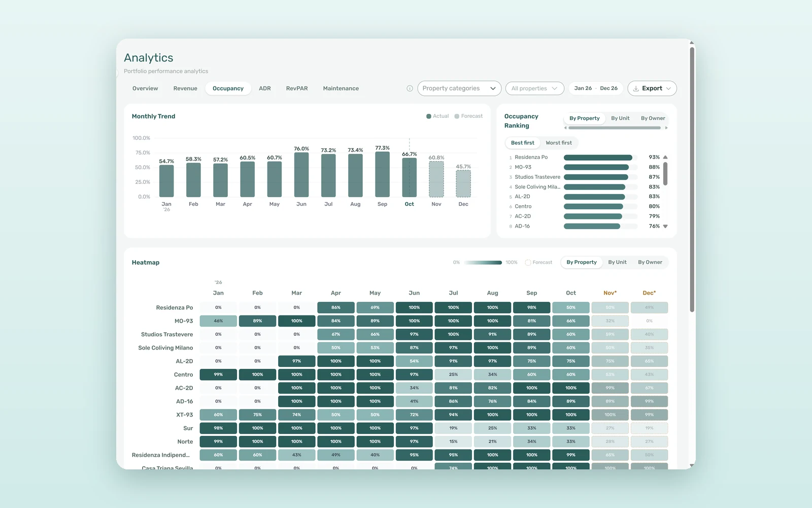Click the main page vertical scrollbar
Image resolution: width=812 pixels, height=508 pixels.
click(692, 180)
